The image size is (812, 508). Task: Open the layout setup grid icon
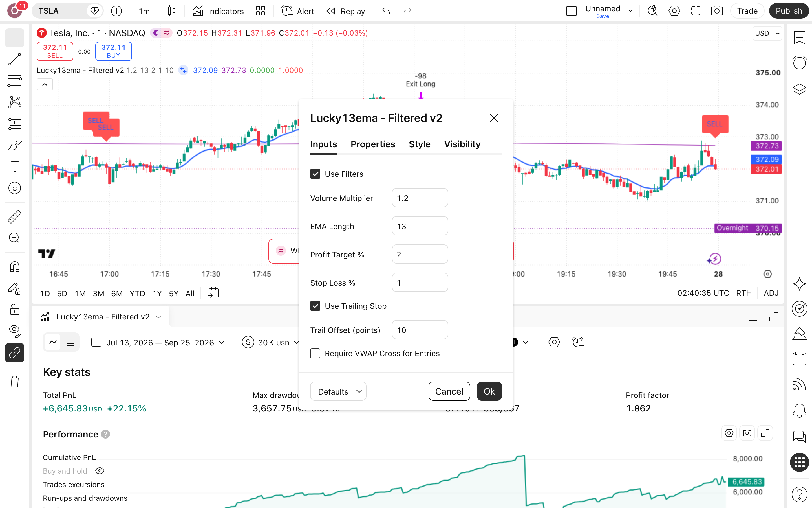[261, 11]
